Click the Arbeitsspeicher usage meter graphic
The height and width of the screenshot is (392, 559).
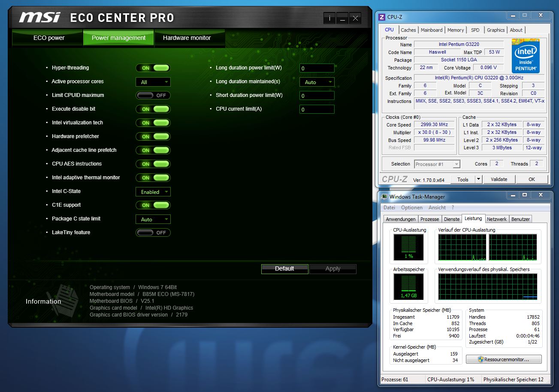pos(408,286)
